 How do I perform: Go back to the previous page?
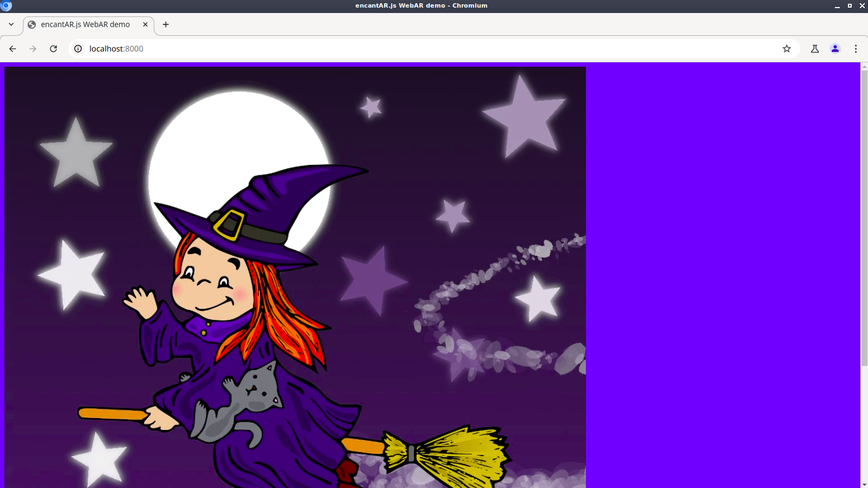click(x=12, y=49)
